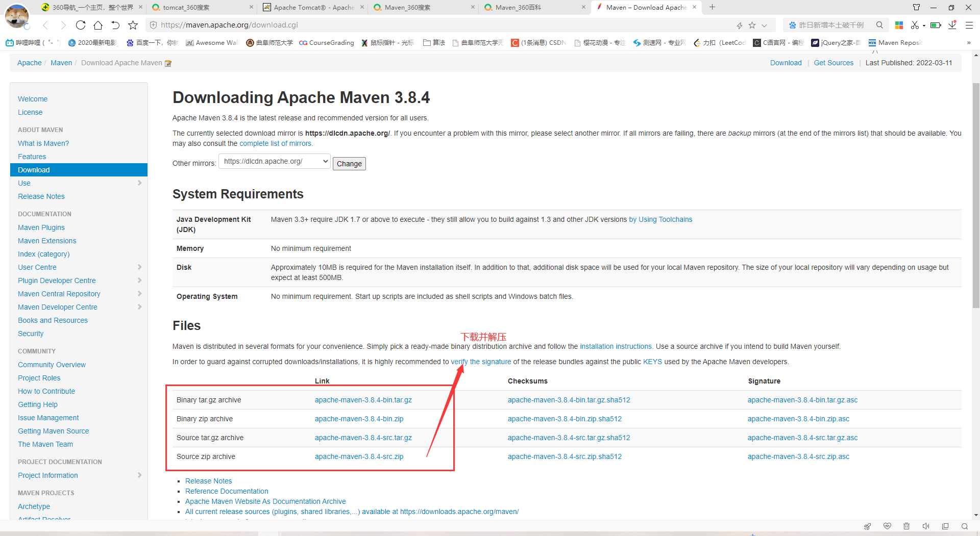Download apache-maven-3.8.4-bin.tar.gz
The image size is (980, 536).
point(363,400)
